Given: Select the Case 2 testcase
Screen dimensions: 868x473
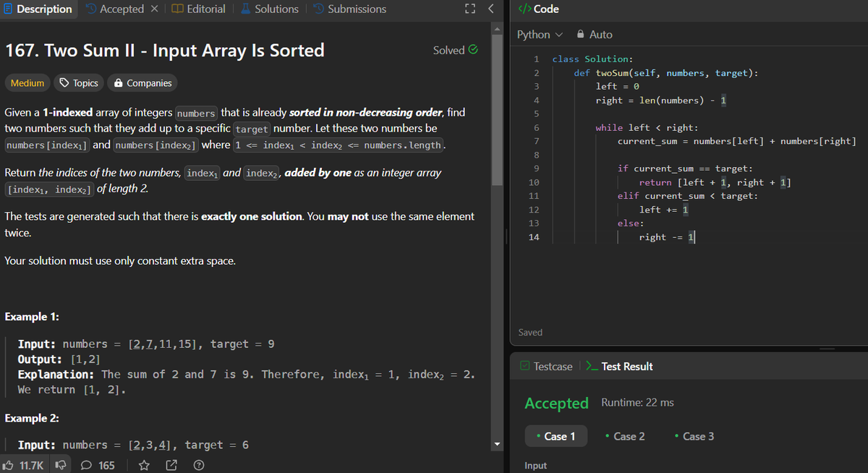Looking at the screenshot, I should (625, 436).
